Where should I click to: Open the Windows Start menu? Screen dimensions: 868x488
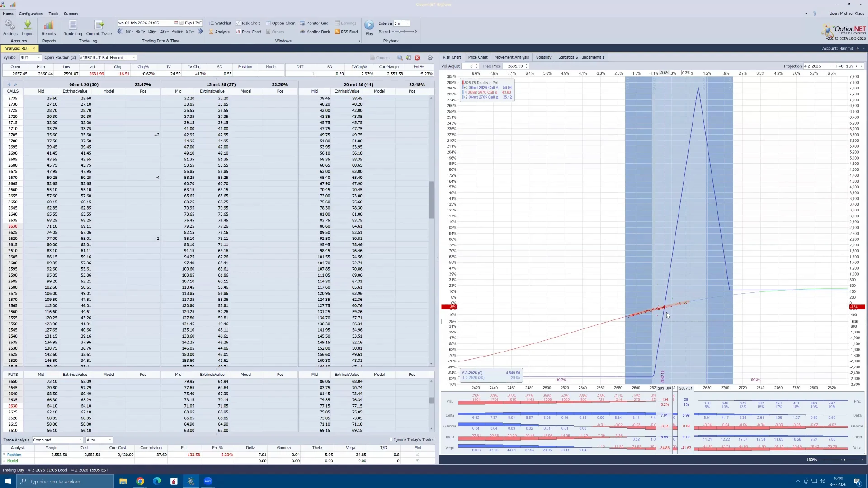click(8, 481)
